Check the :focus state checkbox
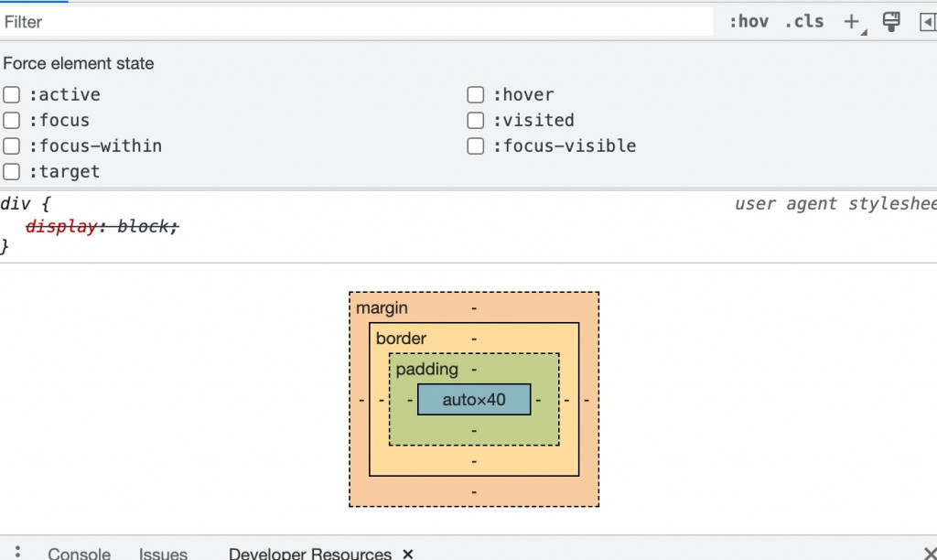 [x=12, y=121]
